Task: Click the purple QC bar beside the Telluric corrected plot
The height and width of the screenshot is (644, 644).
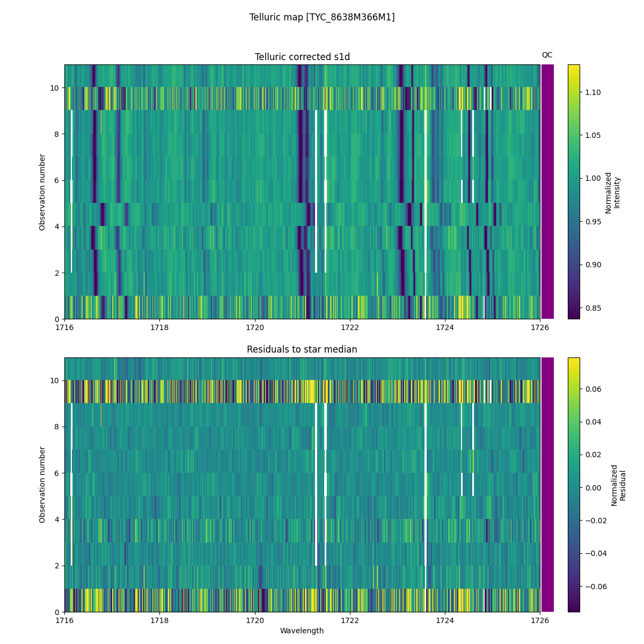Action: pyautogui.click(x=547, y=192)
